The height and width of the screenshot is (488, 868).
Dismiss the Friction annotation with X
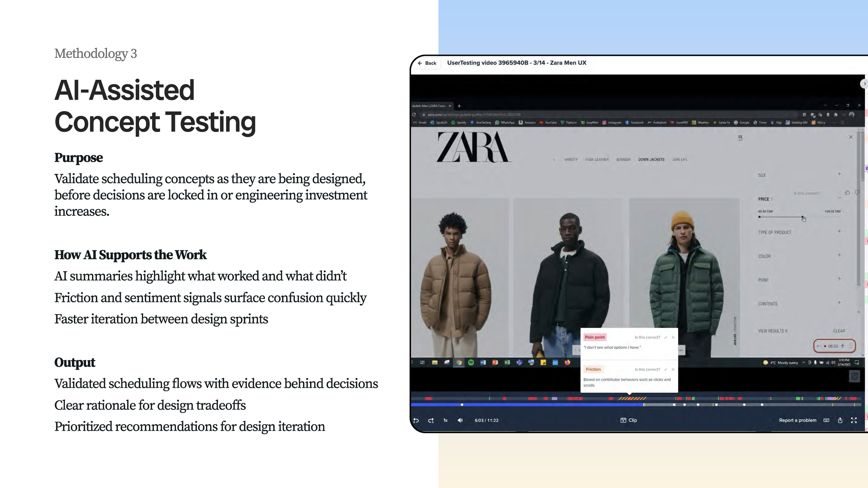(x=673, y=369)
